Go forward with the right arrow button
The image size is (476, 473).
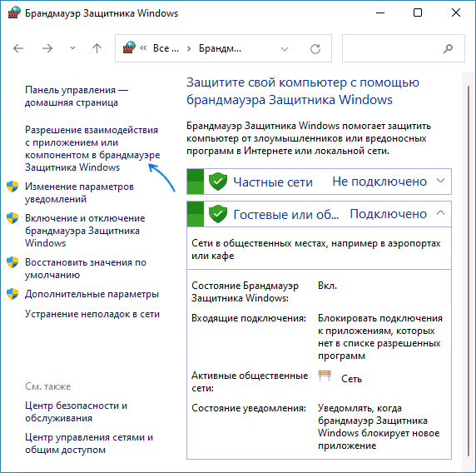(x=47, y=48)
